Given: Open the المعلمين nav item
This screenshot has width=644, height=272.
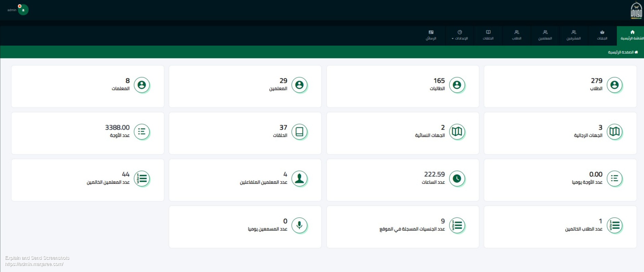Looking at the screenshot, I should click(x=545, y=36).
